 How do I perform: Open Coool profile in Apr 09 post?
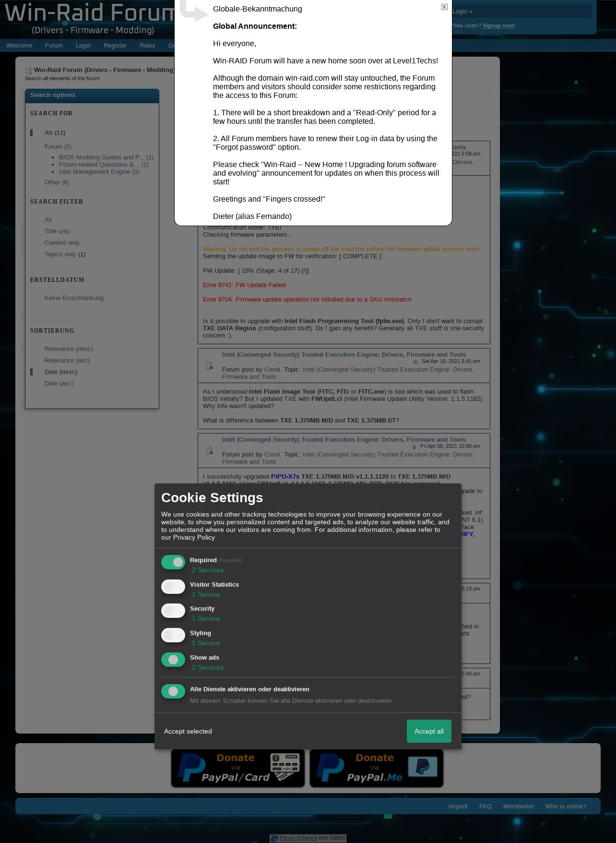coord(272,454)
